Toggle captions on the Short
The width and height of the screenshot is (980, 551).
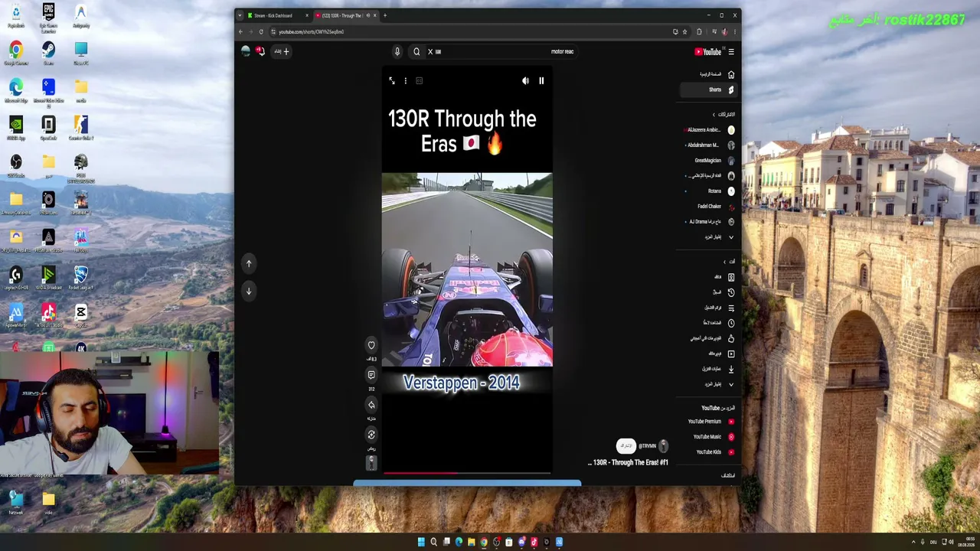(420, 80)
